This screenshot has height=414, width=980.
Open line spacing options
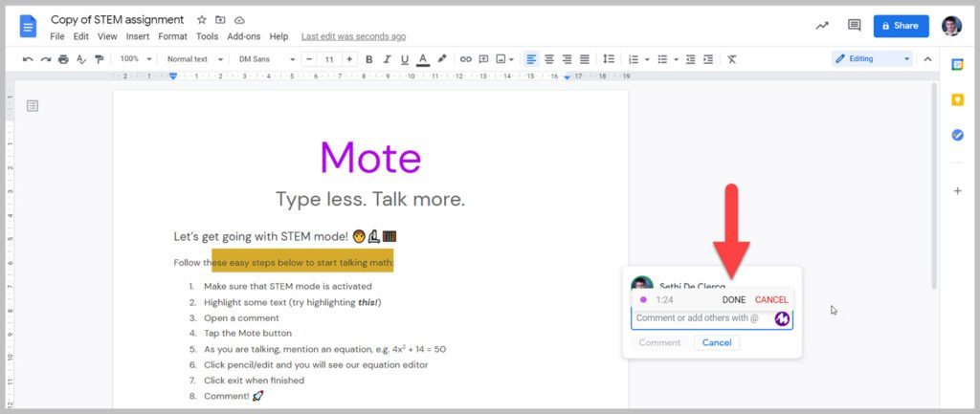pos(608,59)
